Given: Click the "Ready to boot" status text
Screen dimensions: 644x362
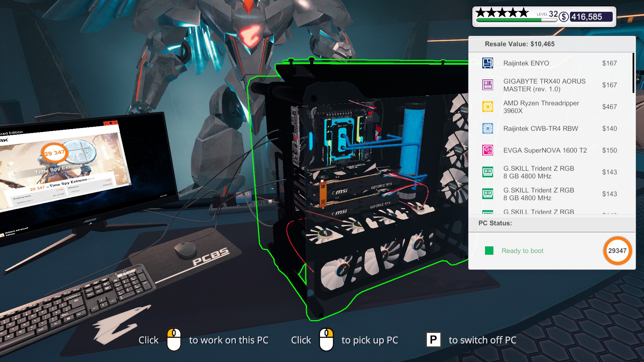Looking at the screenshot, I should point(522,251).
